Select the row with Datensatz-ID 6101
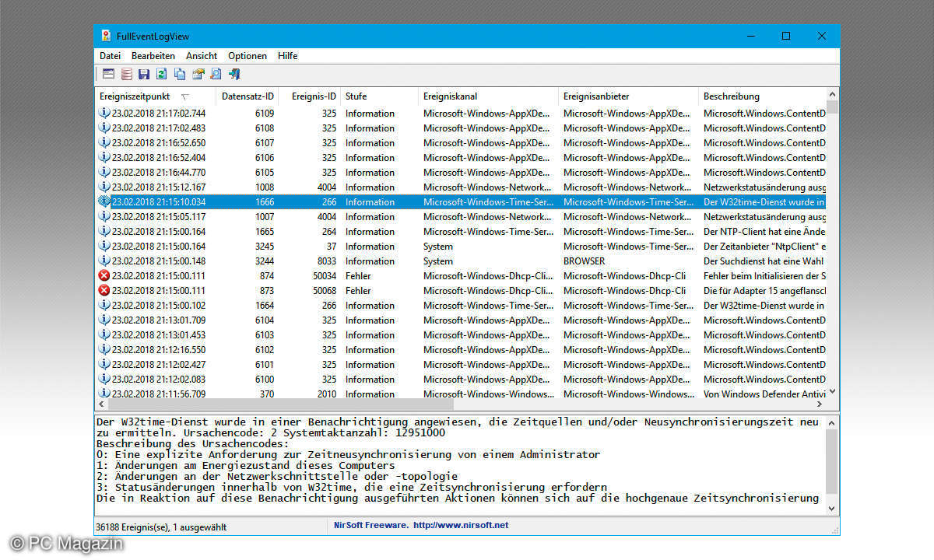 pos(460,364)
